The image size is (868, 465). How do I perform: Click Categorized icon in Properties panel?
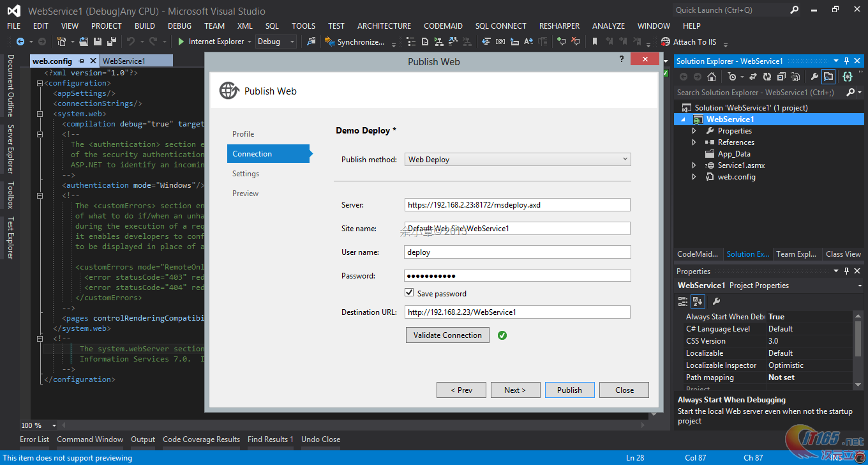click(x=683, y=301)
